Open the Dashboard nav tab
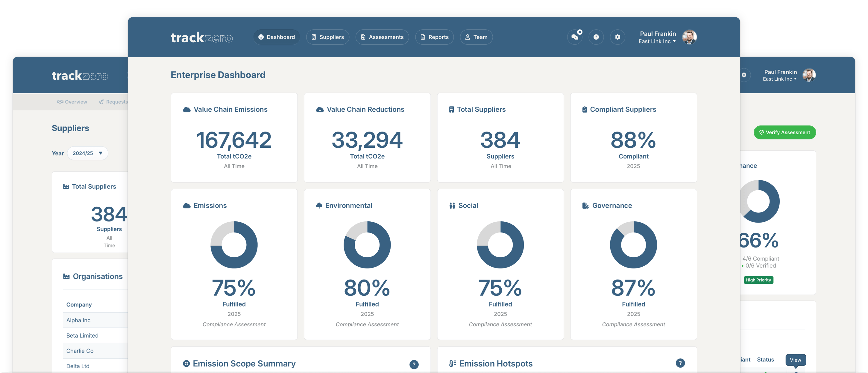The width and height of the screenshot is (868, 373). pyautogui.click(x=276, y=37)
